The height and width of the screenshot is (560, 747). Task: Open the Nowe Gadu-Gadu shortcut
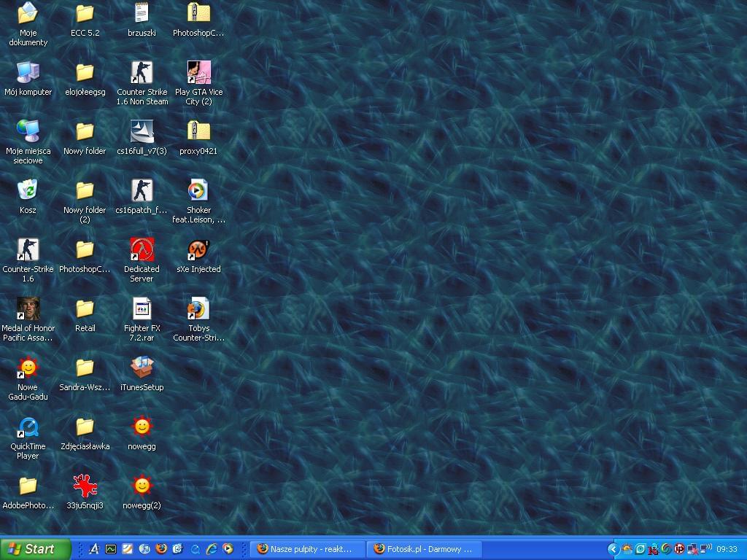coord(28,378)
